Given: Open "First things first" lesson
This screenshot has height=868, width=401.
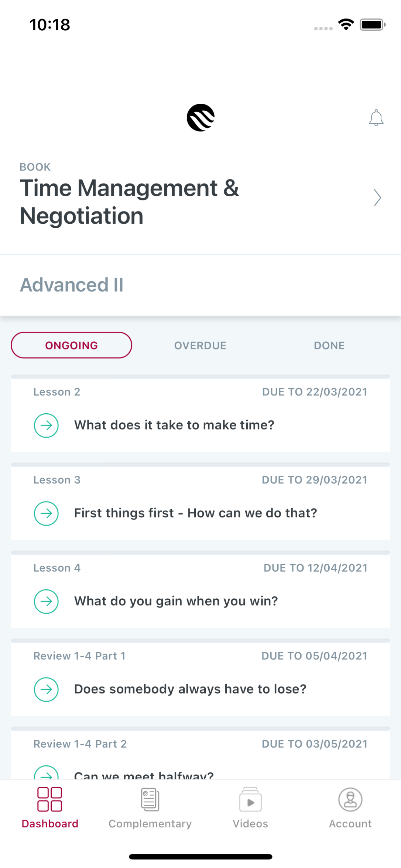Looking at the screenshot, I should coord(195,513).
